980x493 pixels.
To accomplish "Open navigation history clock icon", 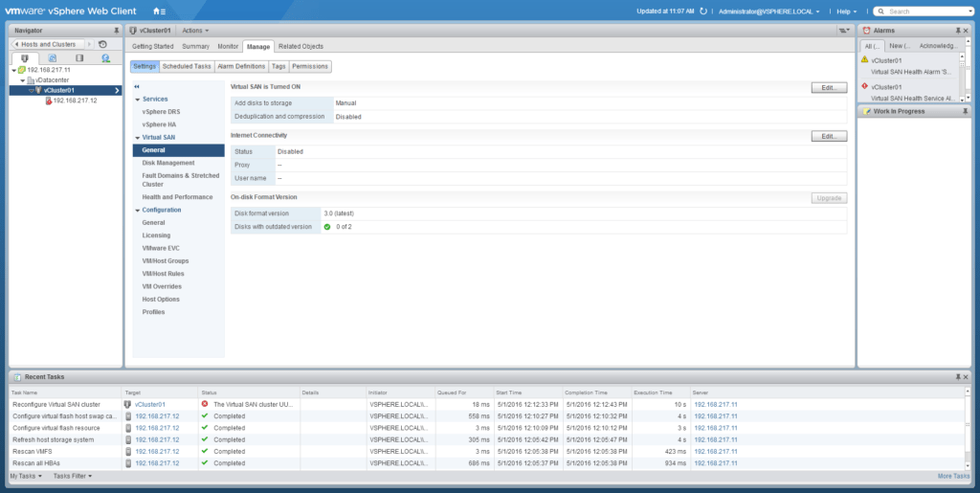I will 102,44.
